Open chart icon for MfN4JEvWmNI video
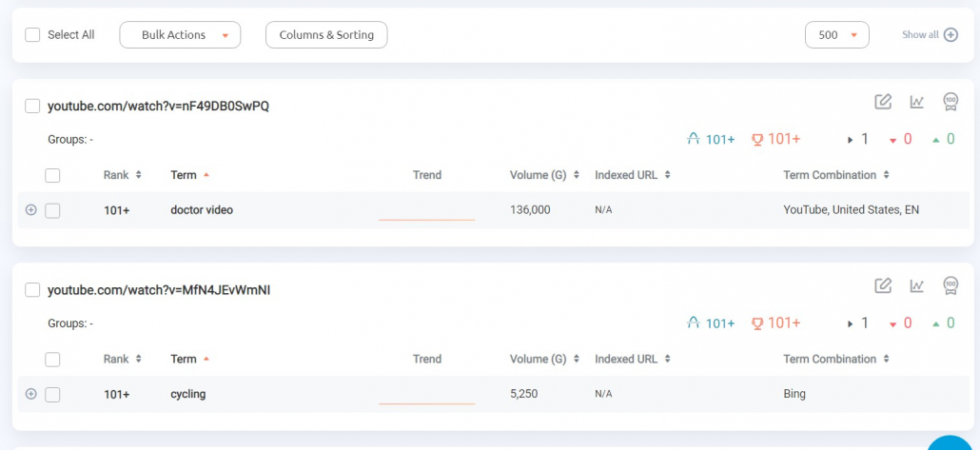980x450 pixels. pos(916,285)
